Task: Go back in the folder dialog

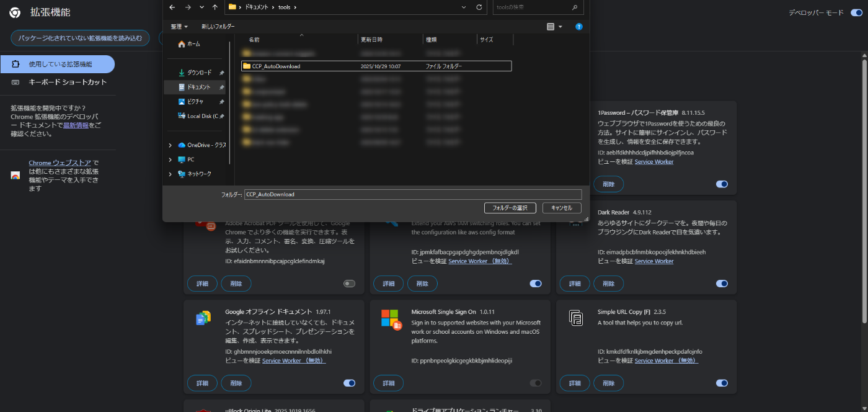Action: [x=172, y=7]
